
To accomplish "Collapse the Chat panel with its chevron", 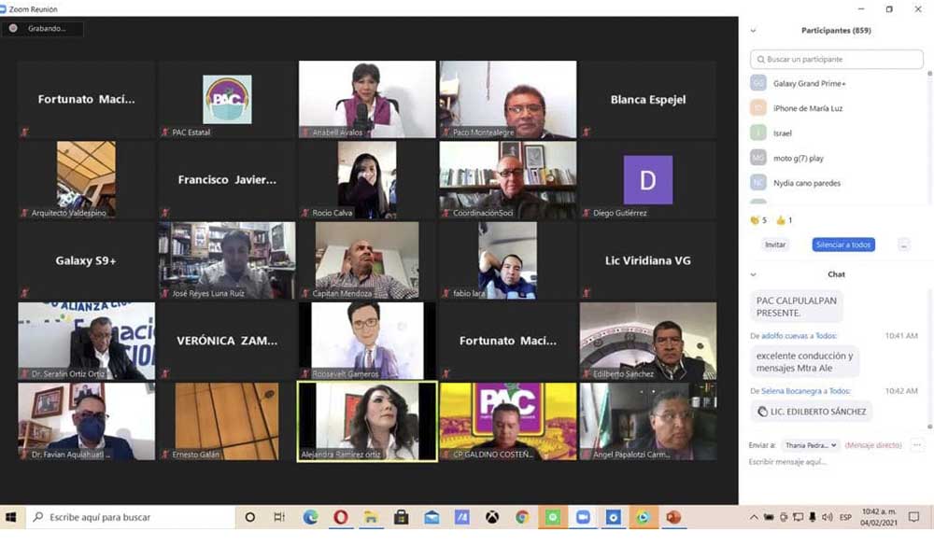I will [x=754, y=274].
